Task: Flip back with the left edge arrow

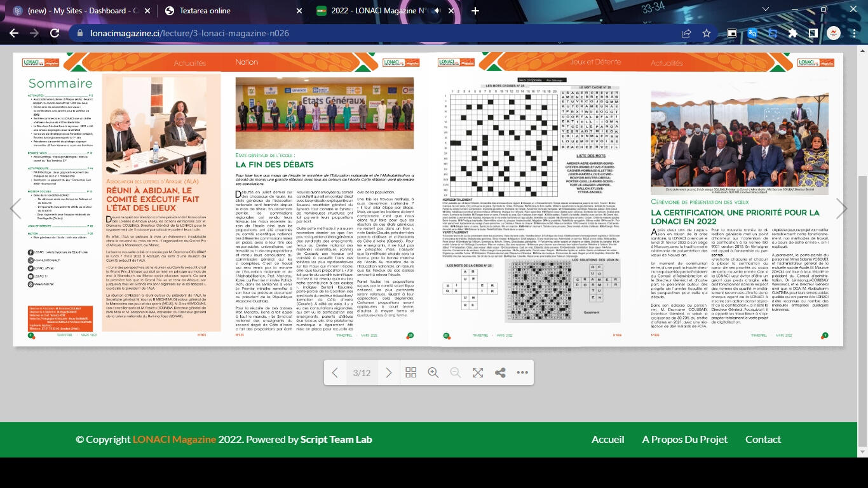Action: 15,209
